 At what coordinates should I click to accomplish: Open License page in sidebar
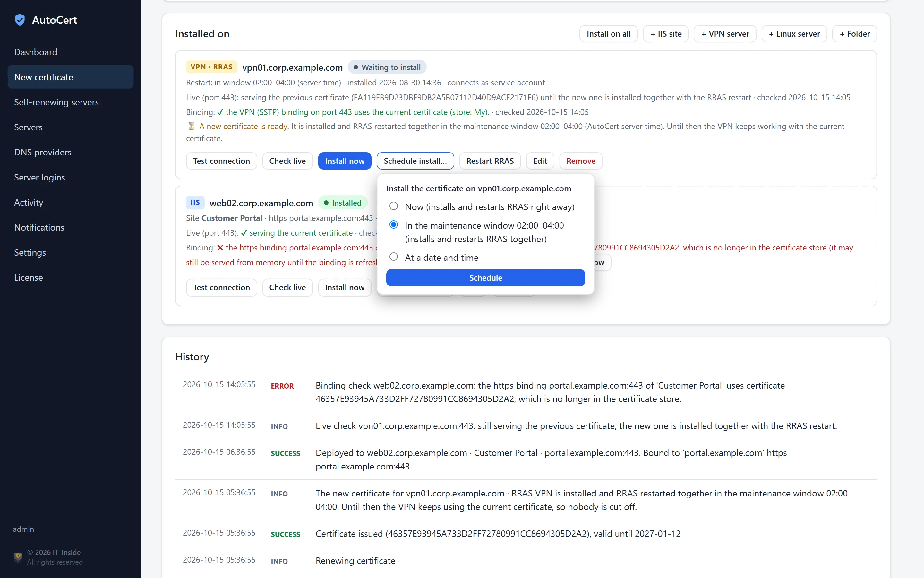point(71,277)
